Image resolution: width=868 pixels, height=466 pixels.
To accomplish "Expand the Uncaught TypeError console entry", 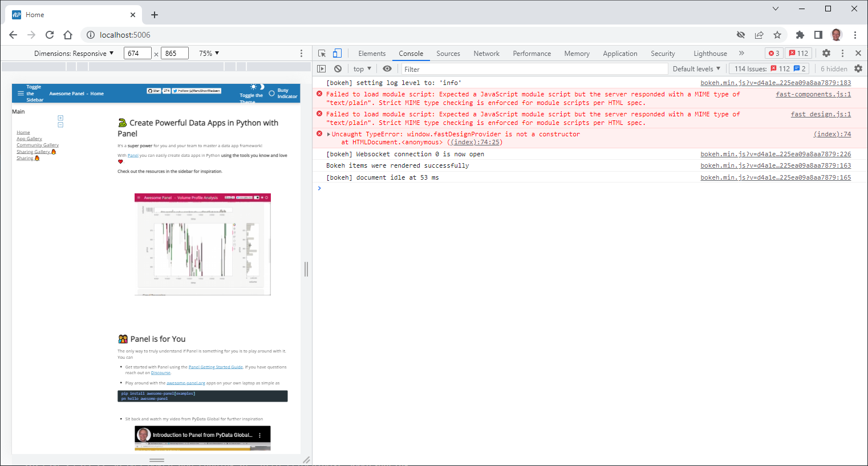I will (330, 133).
